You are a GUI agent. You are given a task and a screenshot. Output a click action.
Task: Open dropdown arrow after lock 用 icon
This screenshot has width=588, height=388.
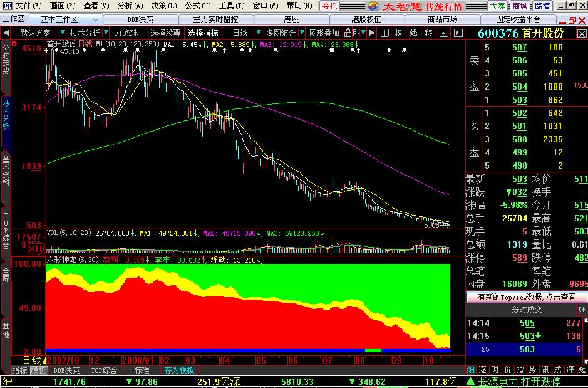pos(363,33)
